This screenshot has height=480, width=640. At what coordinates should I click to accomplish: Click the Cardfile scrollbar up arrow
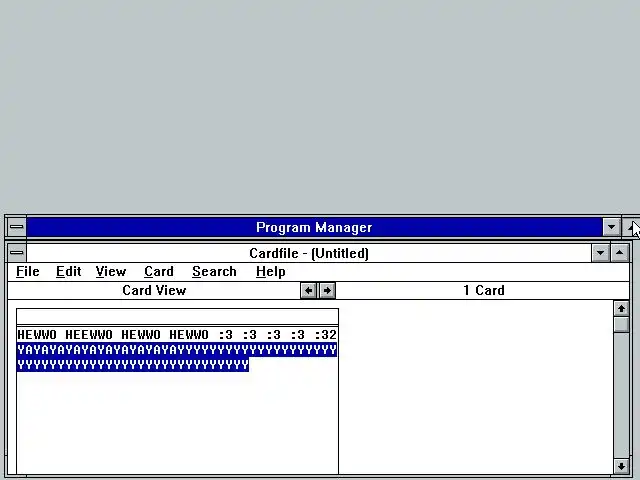[x=621, y=309]
